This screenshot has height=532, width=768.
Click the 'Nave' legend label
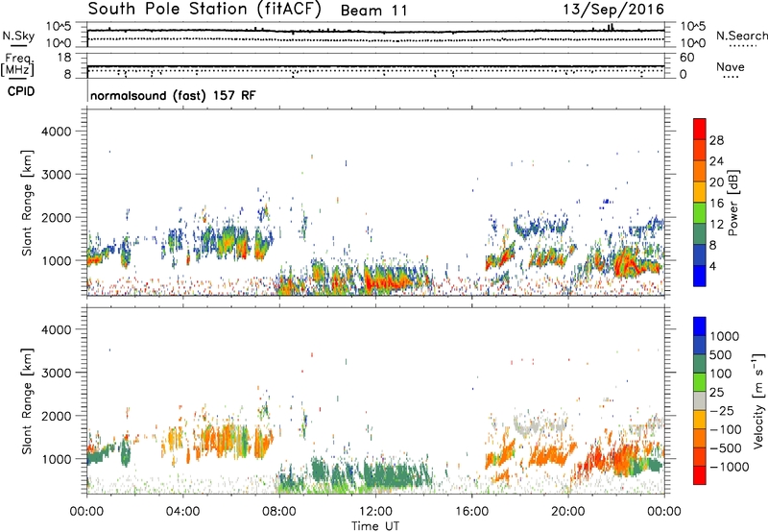[x=730, y=66]
